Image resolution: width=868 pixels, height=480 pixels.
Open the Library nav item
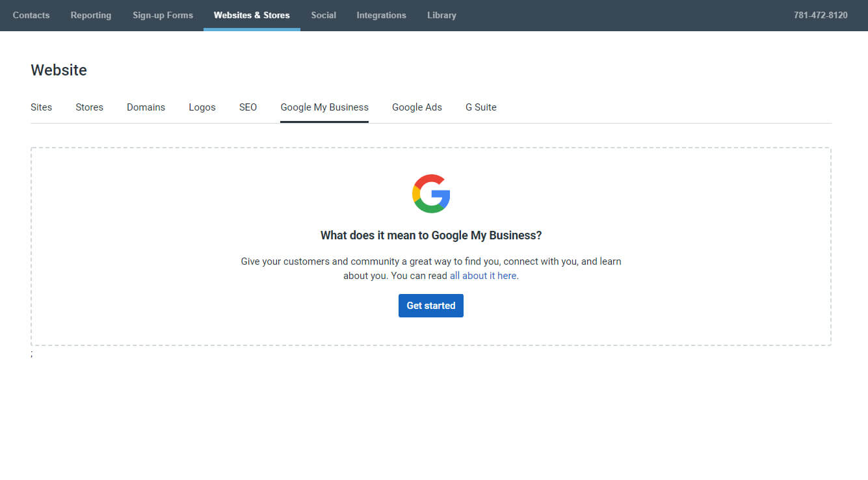click(x=441, y=15)
